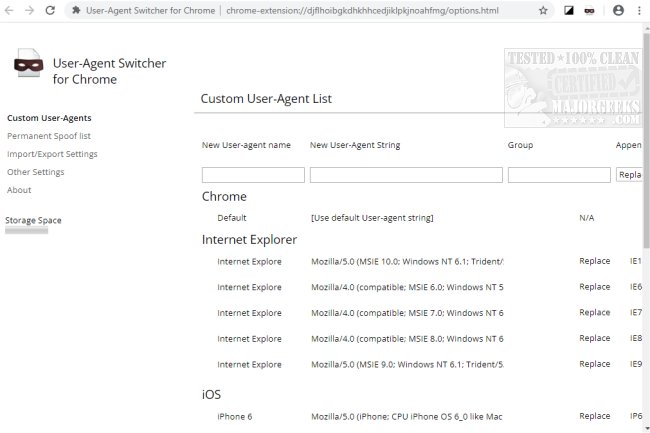Open Permanent Spoof list section

[48, 136]
